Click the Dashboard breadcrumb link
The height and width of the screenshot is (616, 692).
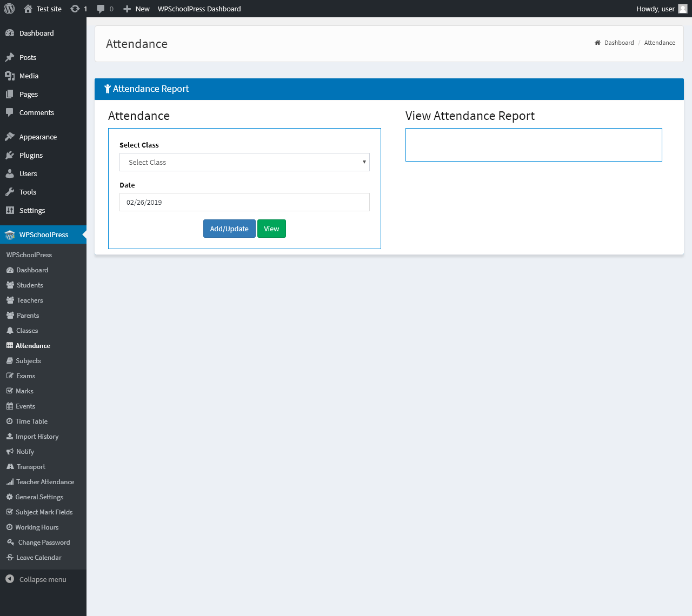[x=619, y=43]
